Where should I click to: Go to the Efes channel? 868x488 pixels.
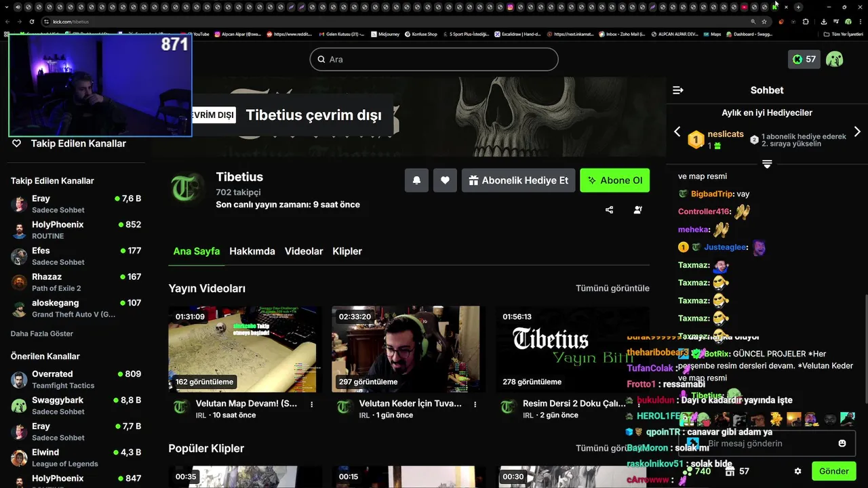coord(76,256)
